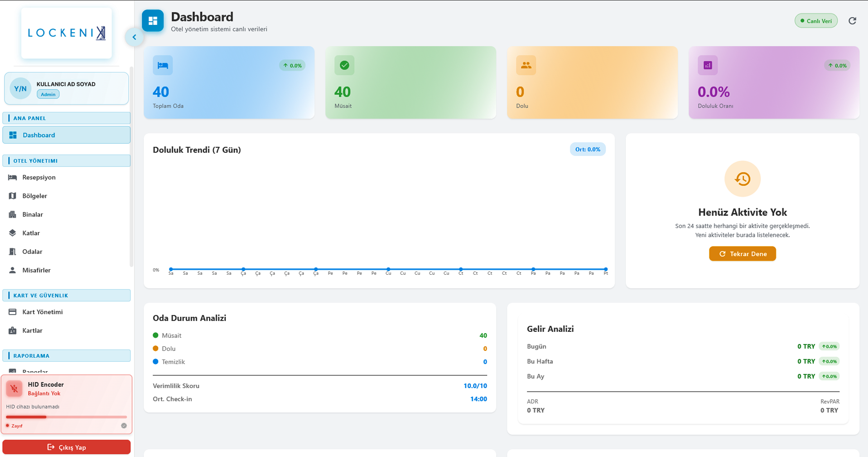Click the refresh icon in top-right corner
The image size is (868, 457).
pos(852,20)
